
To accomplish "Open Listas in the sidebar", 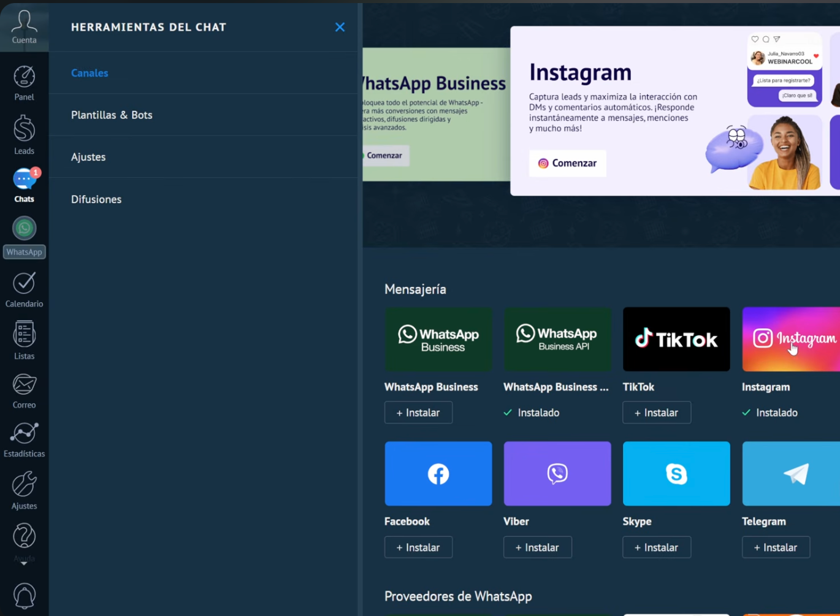I will click(24, 340).
